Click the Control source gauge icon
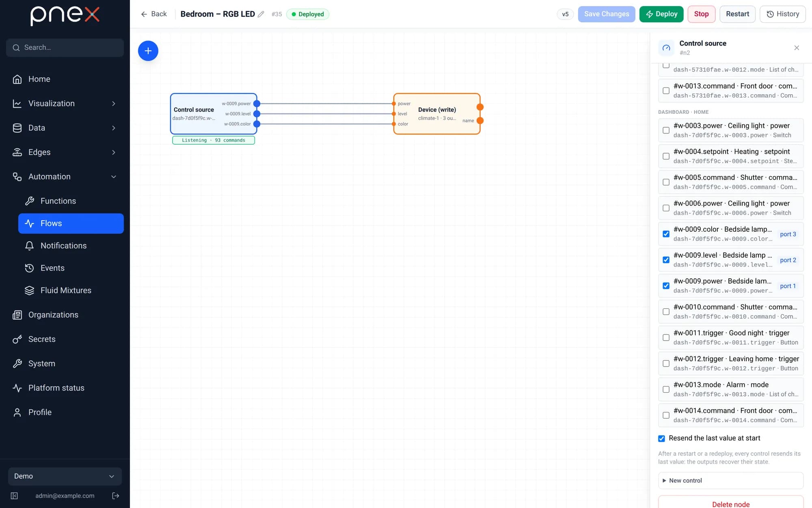The height and width of the screenshot is (508, 812). click(666, 48)
